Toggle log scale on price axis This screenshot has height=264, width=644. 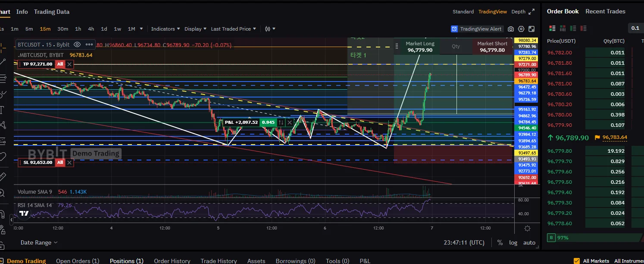tap(513, 242)
